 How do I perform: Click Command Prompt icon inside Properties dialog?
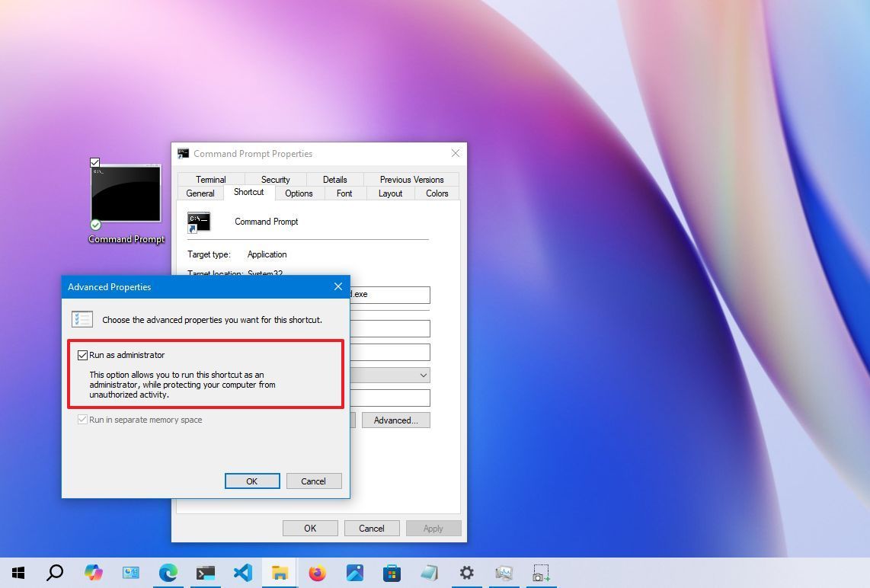tap(199, 222)
